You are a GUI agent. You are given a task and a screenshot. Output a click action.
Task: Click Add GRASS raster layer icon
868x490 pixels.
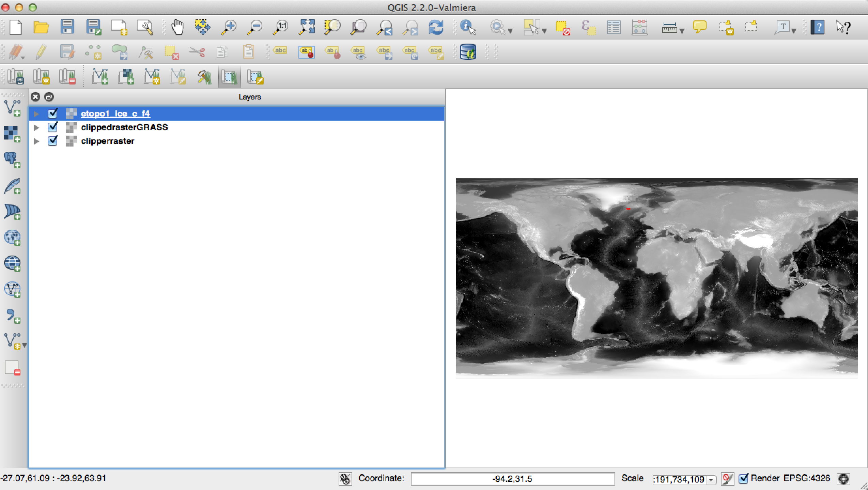pos(126,77)
